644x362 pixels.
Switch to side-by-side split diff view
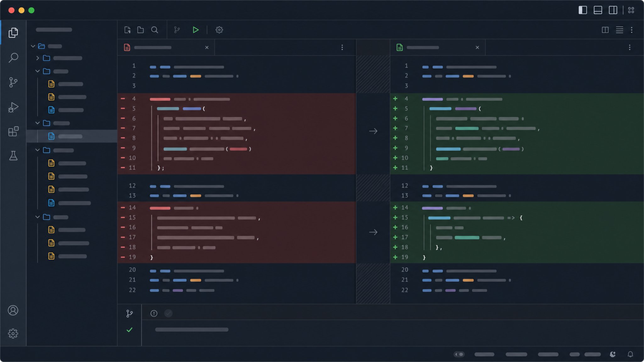(605, 30)
